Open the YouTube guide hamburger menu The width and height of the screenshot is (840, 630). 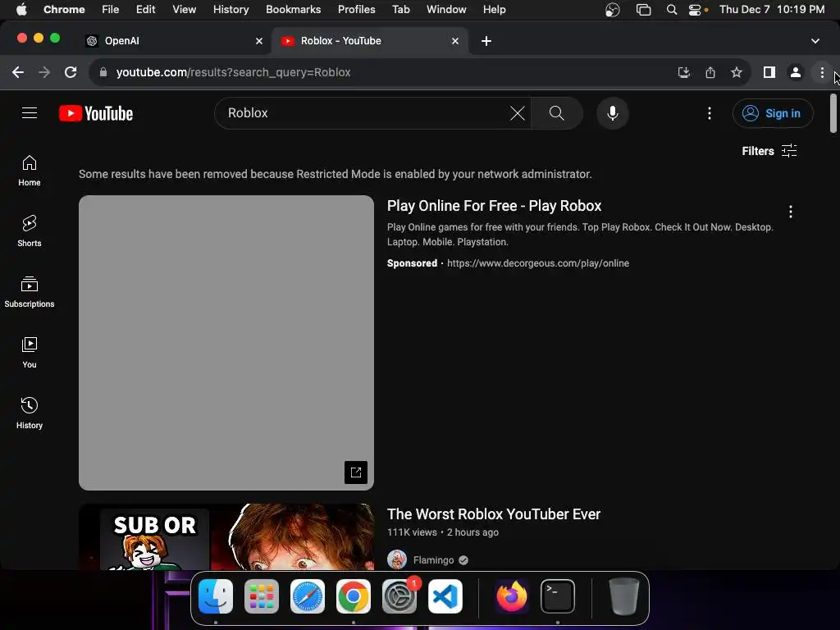tap(30, 113)
